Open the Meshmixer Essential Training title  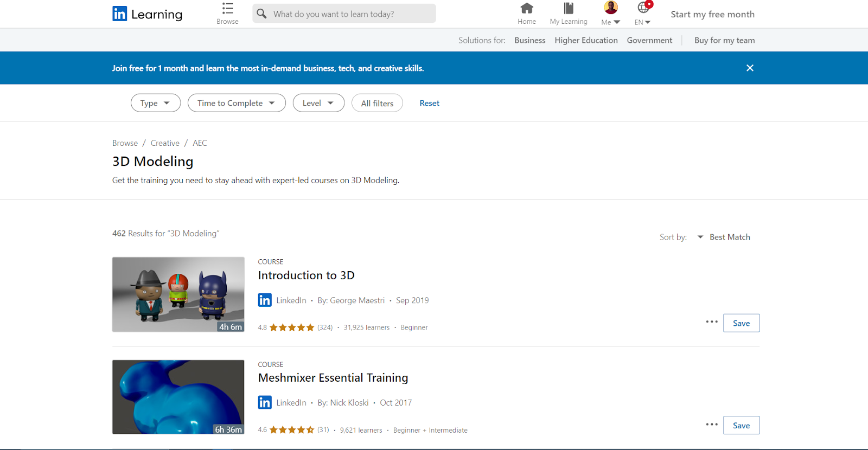(333, 378)
